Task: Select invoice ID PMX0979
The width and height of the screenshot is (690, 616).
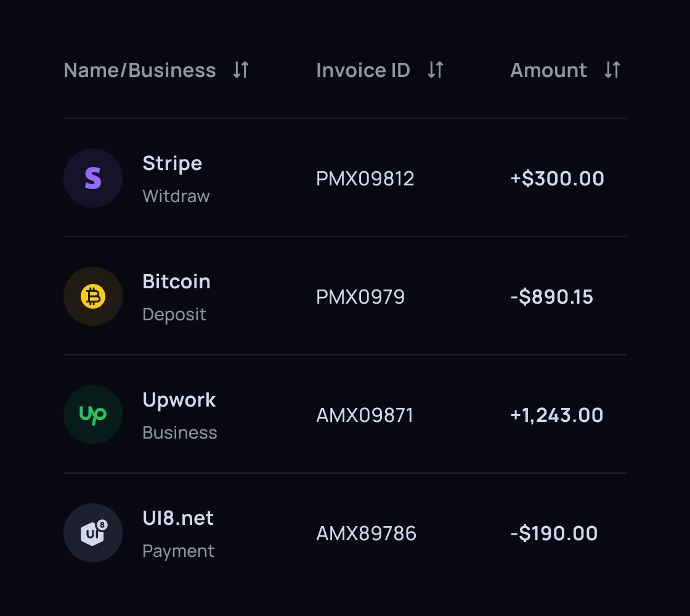Action: 360,297
